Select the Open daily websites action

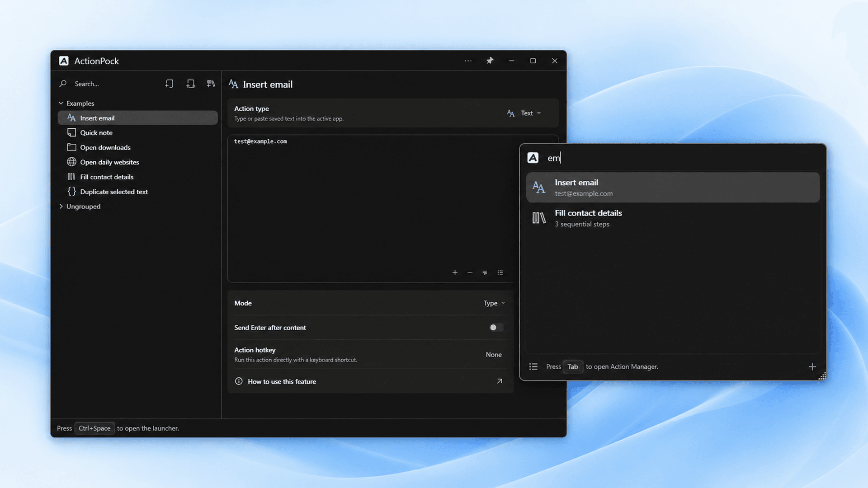coord(138,162)
